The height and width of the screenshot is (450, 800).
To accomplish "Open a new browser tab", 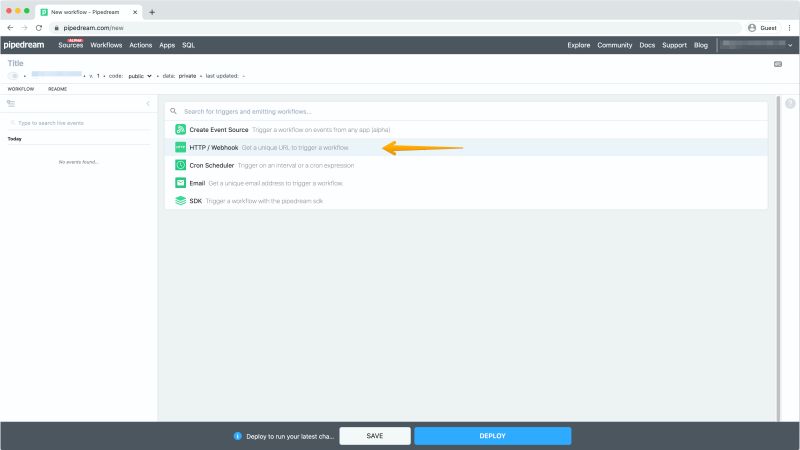I will click(152, 12).
